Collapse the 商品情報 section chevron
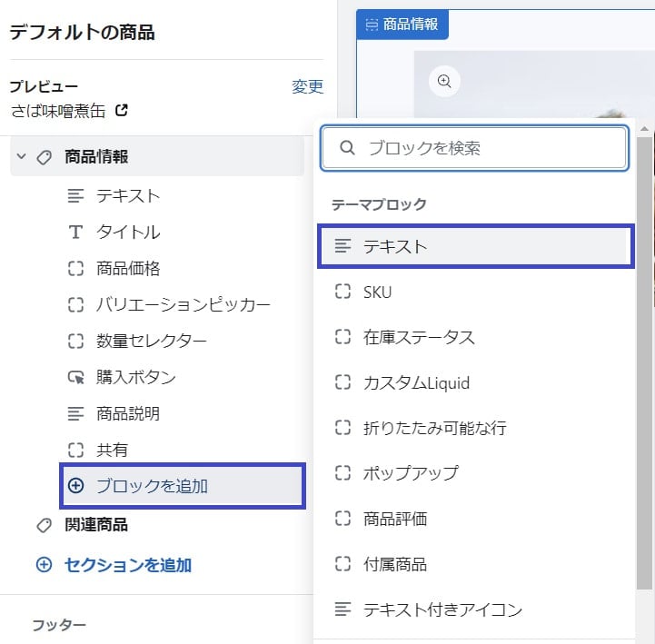This screenshot has height=644, width=655. 21,156
